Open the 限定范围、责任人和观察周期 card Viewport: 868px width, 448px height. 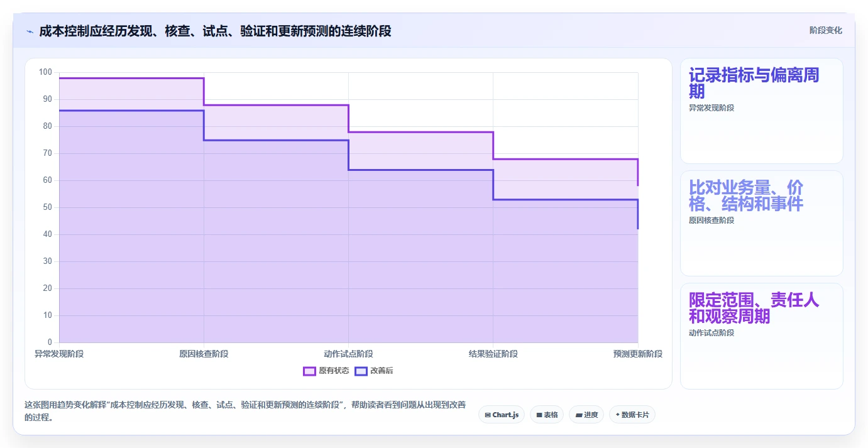[762, 336]
